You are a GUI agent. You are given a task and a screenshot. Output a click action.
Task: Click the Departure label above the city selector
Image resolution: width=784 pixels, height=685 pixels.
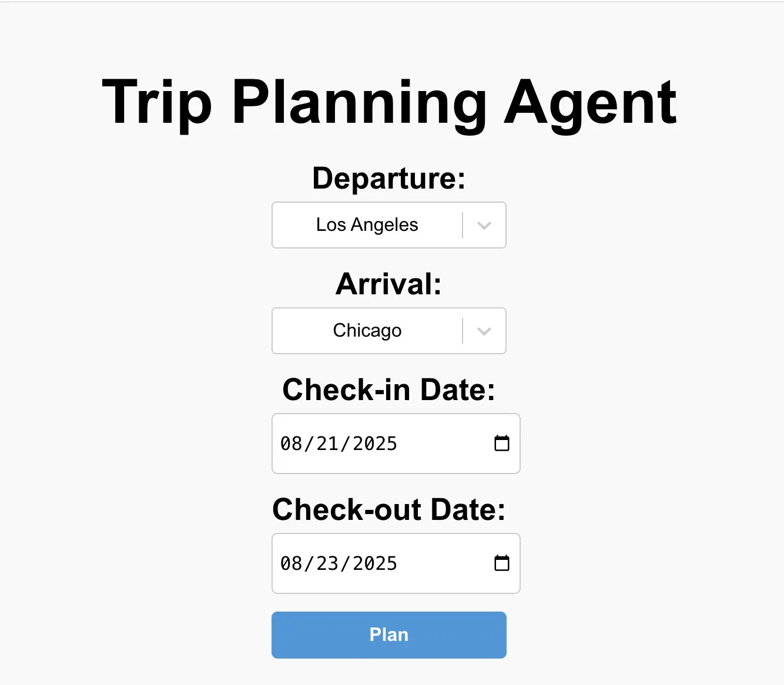pos(388,179)
